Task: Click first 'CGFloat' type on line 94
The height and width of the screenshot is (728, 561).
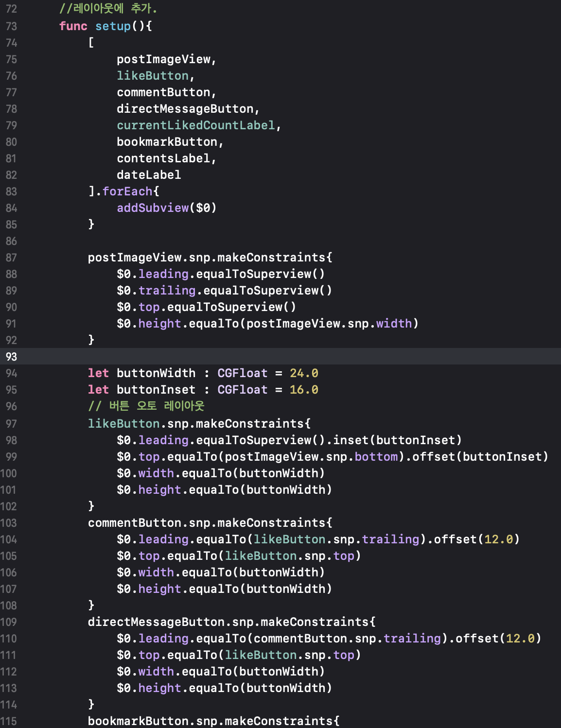Action: coord(242,373)
